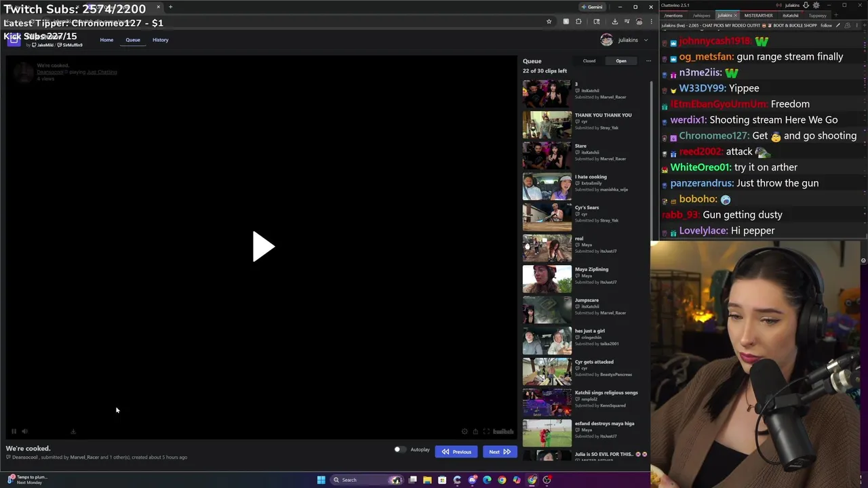Open Chrome downloads icon
This screenshot has height=488, width=868.
[614, 22]
